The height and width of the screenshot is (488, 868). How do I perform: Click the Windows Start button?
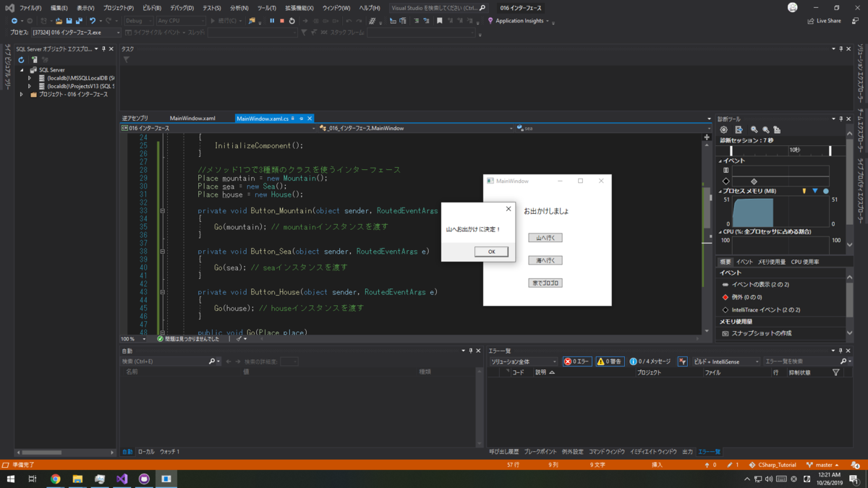[11, 479]
